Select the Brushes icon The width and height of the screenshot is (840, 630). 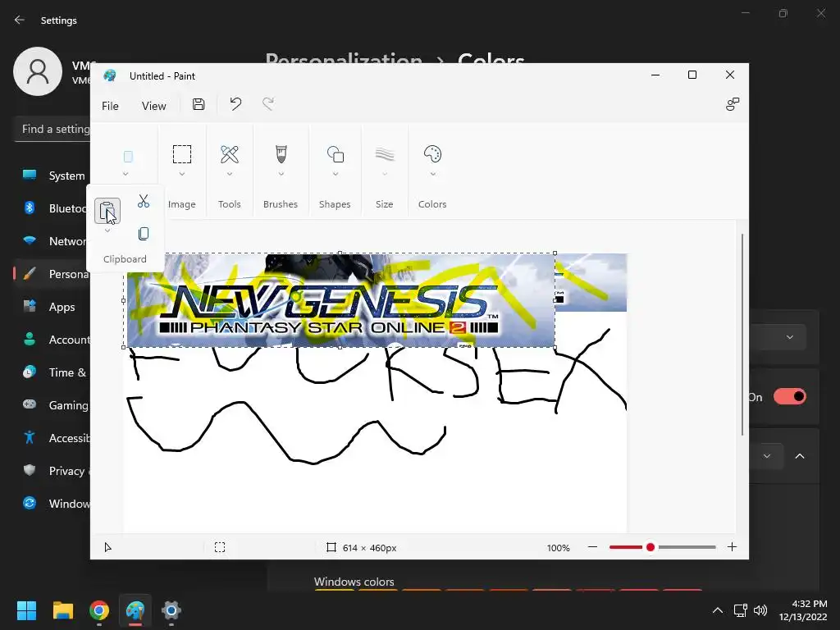click(x=281, y=154)
